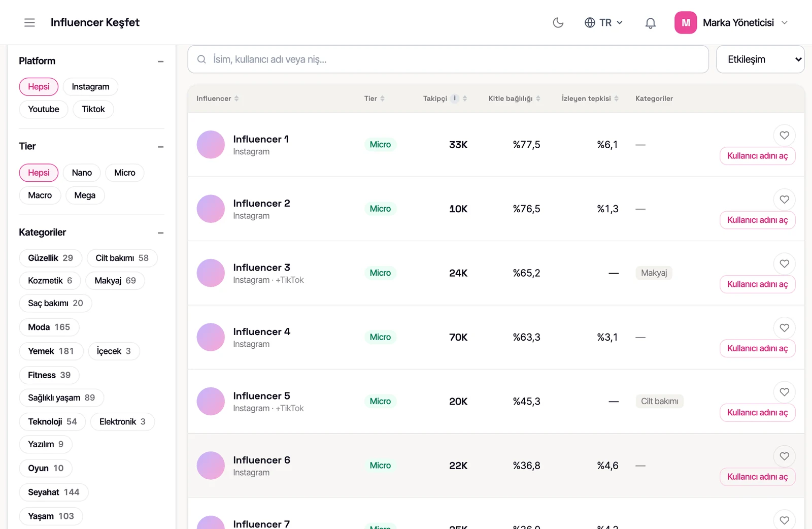Favorite Influencer 5 with heart icon

point(784,392)
